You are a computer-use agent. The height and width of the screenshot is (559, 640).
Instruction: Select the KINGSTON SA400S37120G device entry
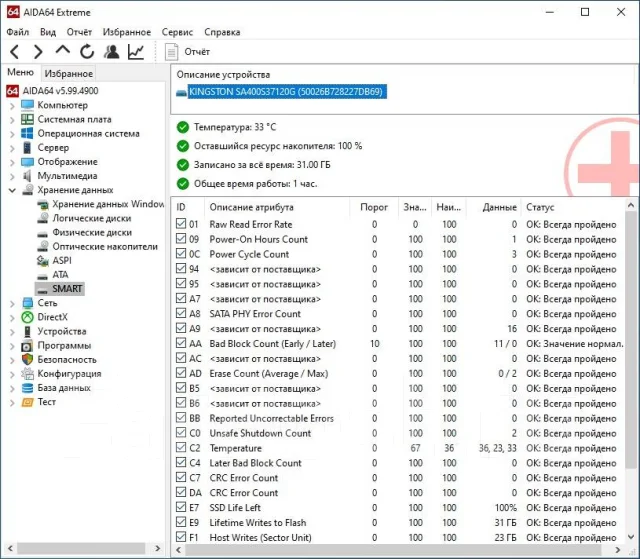click(x=286, y=91)
